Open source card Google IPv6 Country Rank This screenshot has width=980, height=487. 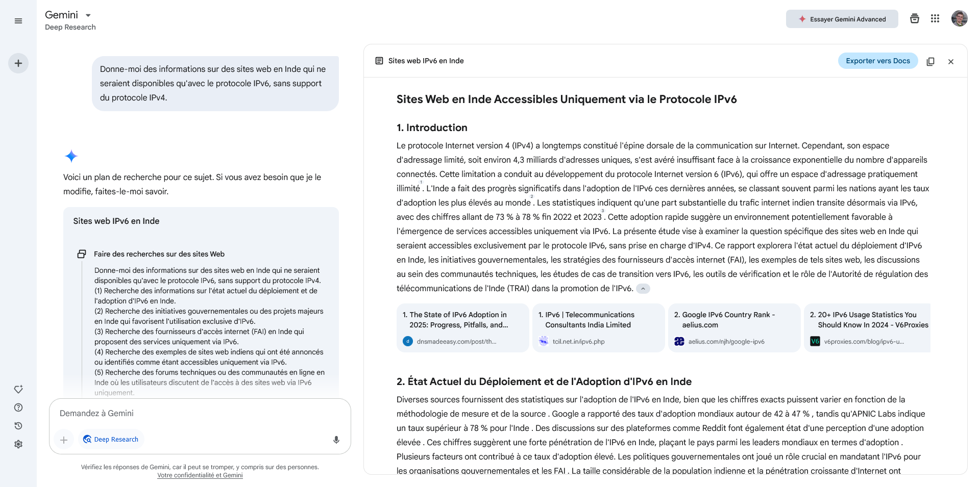tap(734, 328)
